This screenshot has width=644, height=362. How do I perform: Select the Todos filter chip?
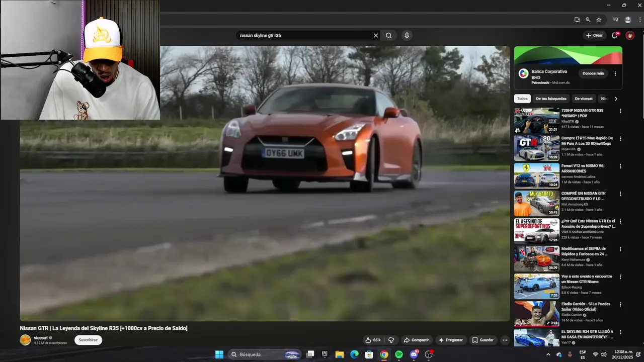[522, 99]
